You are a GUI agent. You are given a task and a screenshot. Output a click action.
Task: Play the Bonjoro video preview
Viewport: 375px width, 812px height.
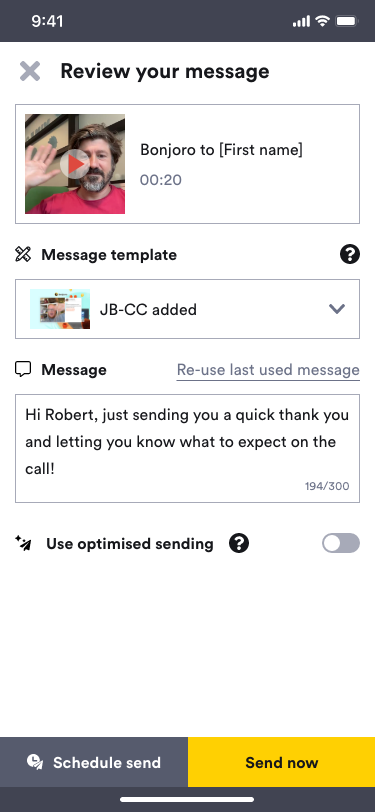(75, 164)
